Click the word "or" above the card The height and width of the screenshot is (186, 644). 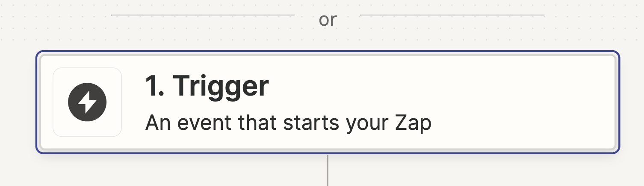tap(328, 20)
